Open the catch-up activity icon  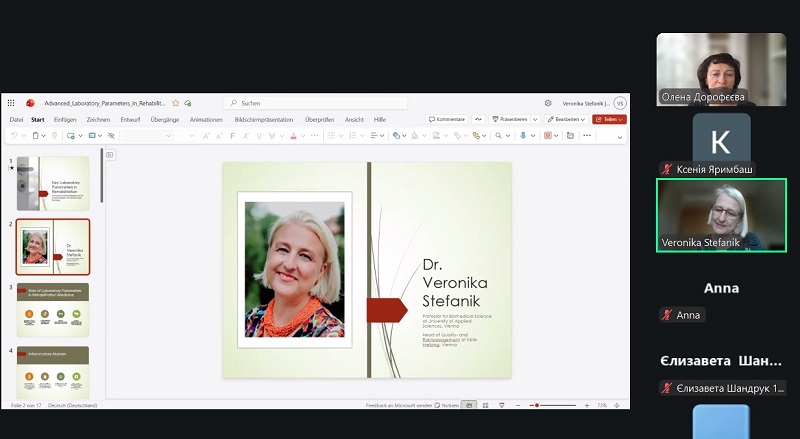pyautogui.click(x=478, y=119)
